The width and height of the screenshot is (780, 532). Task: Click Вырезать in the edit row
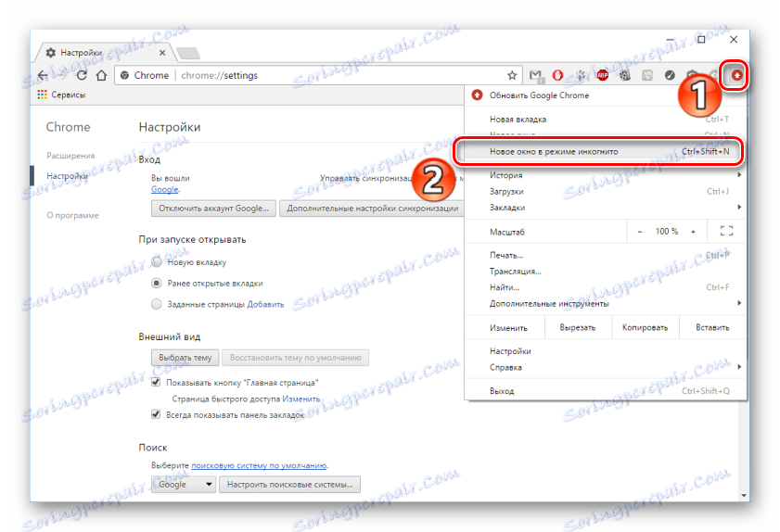[x=578, y=328]
